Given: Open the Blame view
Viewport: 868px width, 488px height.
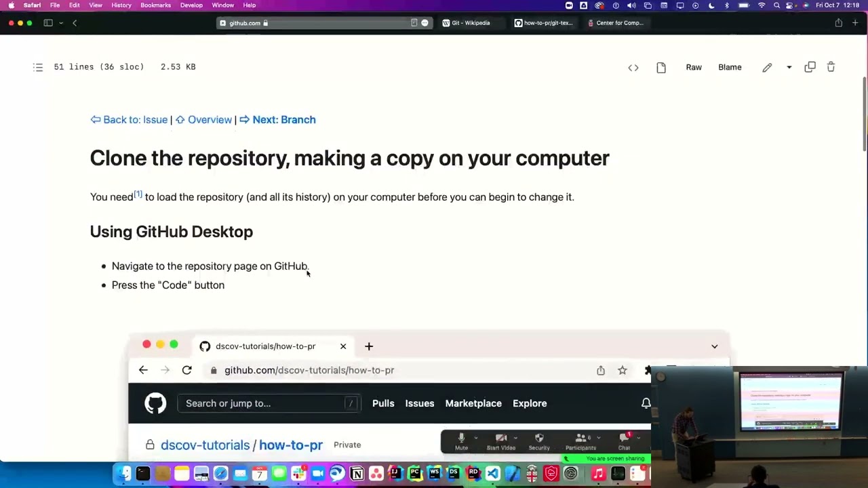Looking at the screenshot, I should click(x=730, y=67).
